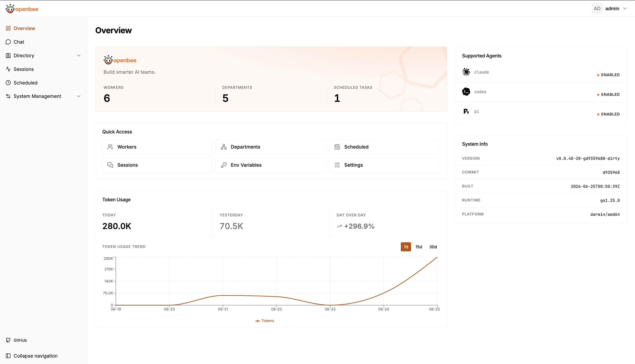Switch trend range to 15d
Viewport: 635px width, 364px height.
[419, 247]
